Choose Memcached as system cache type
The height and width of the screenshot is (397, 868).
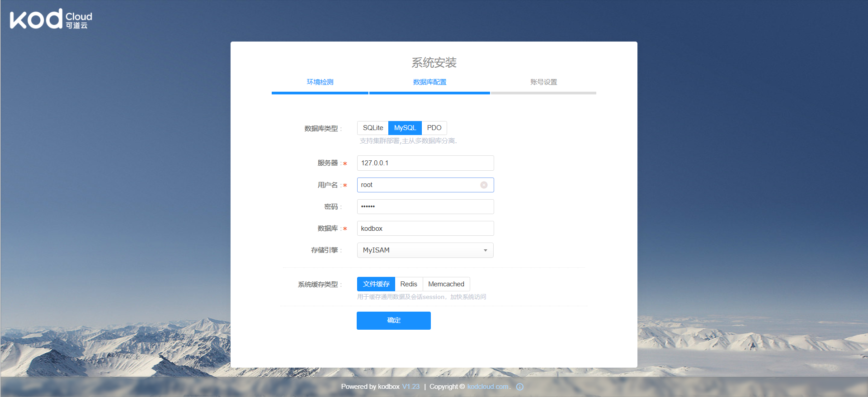tap(446, 284)
